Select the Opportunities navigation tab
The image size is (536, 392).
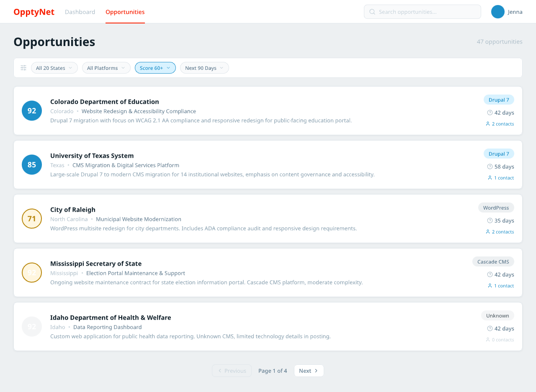[x=125, y=12]
